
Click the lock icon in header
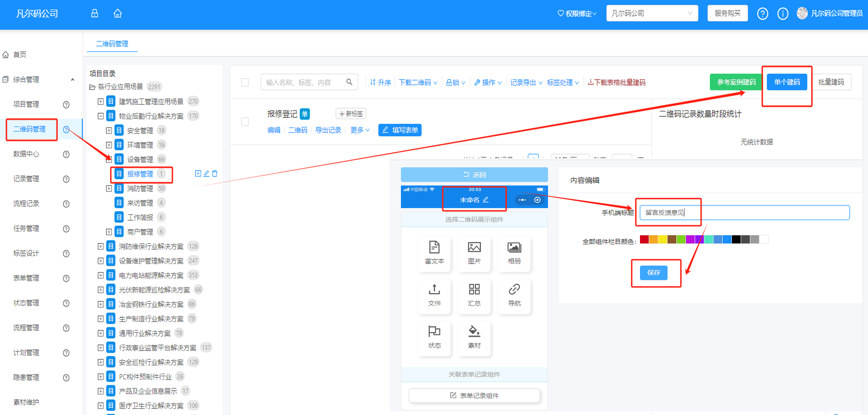tap(95, 13)
